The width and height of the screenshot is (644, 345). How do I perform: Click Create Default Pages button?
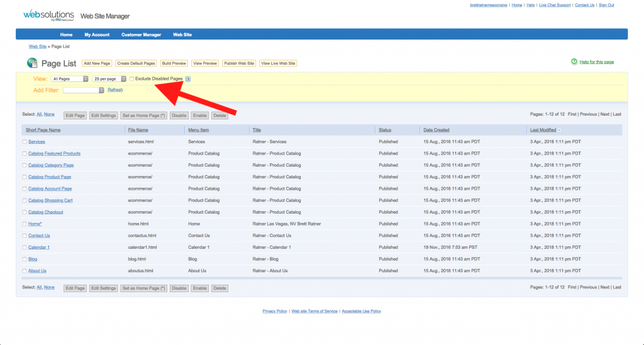136,63
